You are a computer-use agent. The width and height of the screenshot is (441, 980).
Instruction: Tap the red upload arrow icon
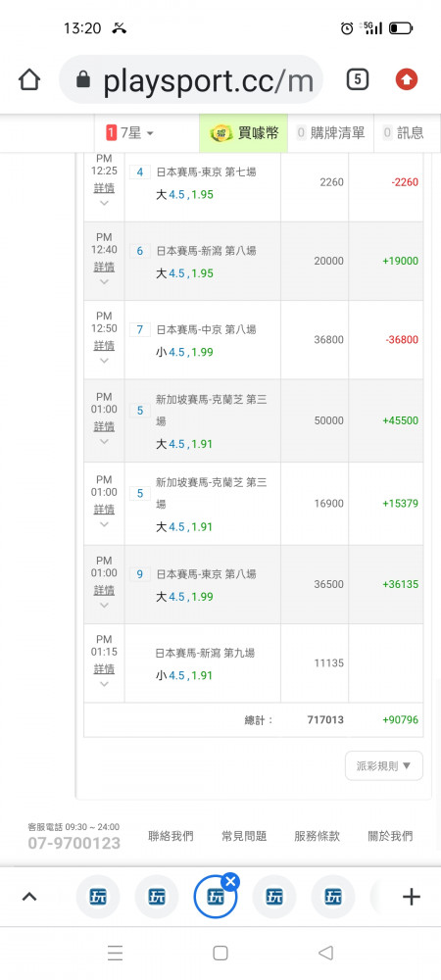click(x=407, y=79)
